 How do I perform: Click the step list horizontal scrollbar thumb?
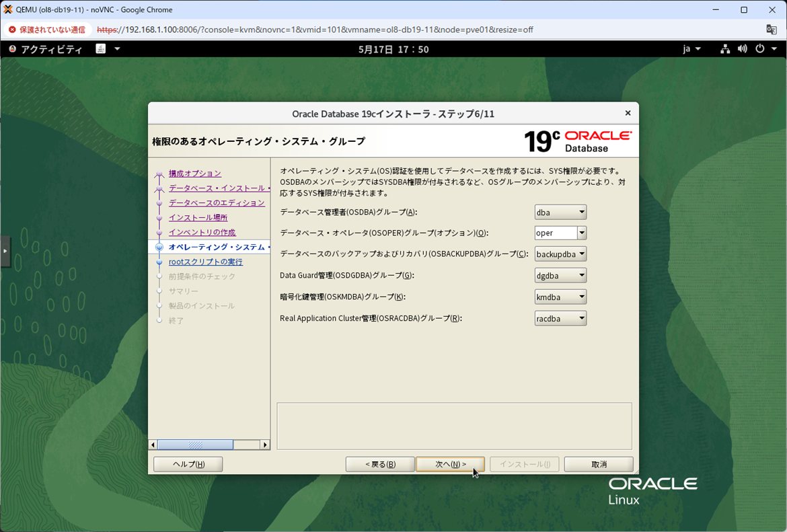(x=195, y=445)
